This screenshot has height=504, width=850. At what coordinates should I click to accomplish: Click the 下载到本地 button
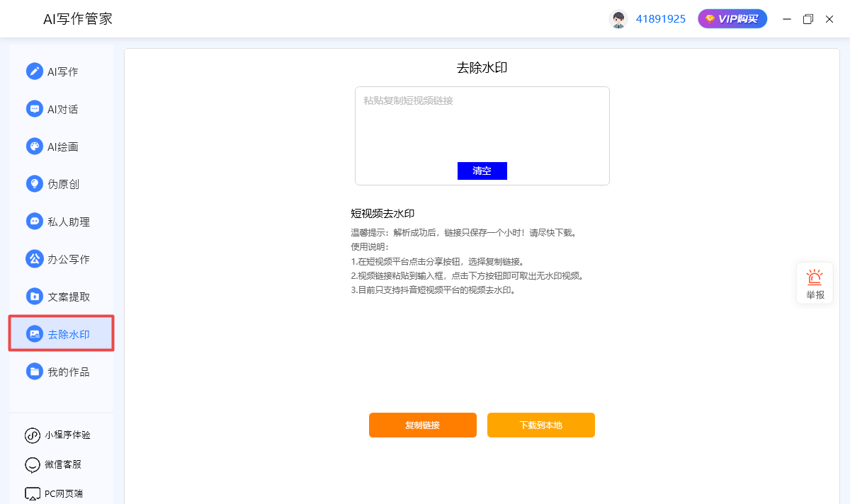[541, 425]
